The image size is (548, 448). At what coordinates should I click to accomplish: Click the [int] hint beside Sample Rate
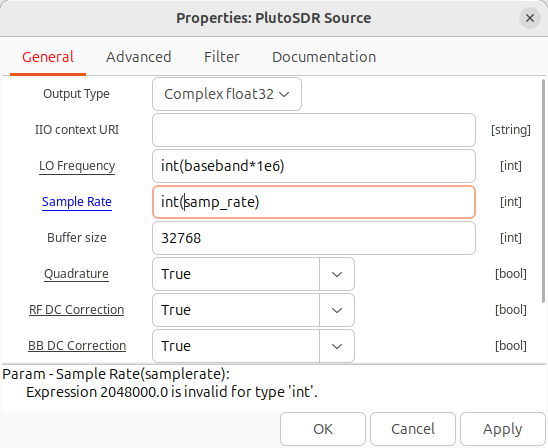pyautogui.click(x=511, y=202)
